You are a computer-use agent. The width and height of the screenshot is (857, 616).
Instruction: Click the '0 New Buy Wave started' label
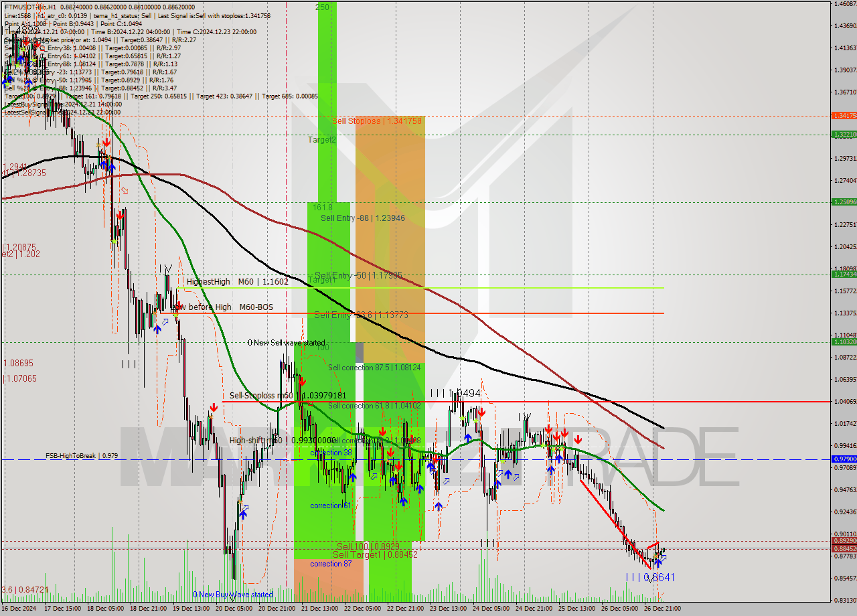pos(233,595)
